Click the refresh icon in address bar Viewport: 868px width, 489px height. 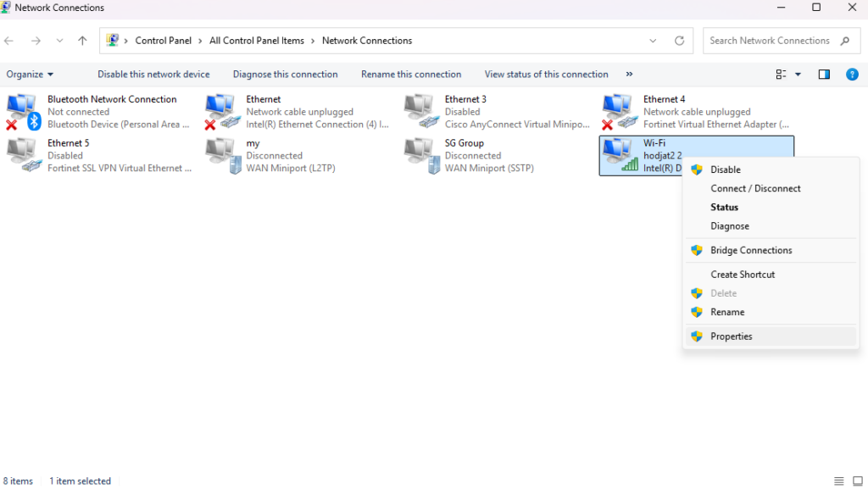(679, 41)
